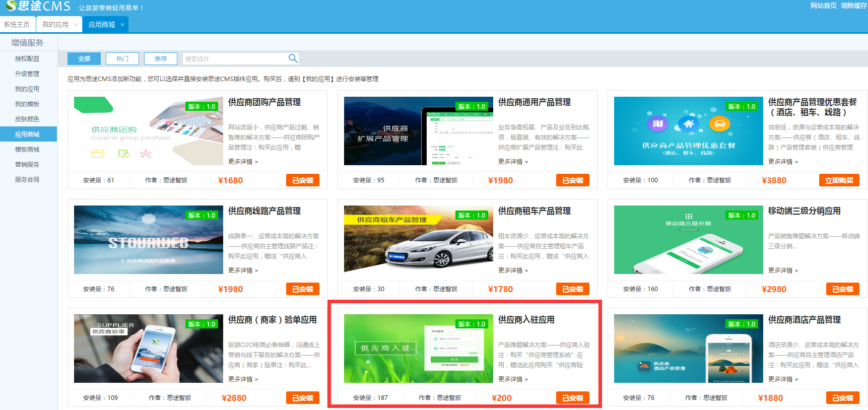Viewport: 868px width, 410px height.
Task: Click the 思途CMS logo
Action: pyautogui.click(x=38, y=7)
